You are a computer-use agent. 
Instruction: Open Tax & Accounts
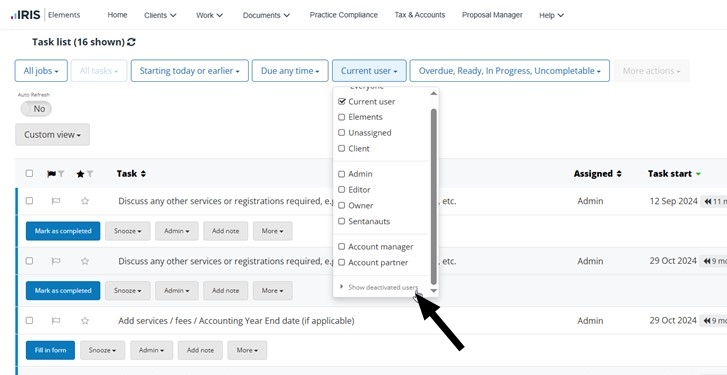420,15
